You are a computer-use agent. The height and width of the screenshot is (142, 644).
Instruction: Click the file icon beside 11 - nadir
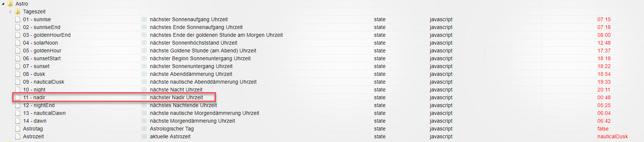(x=18, y=97)
